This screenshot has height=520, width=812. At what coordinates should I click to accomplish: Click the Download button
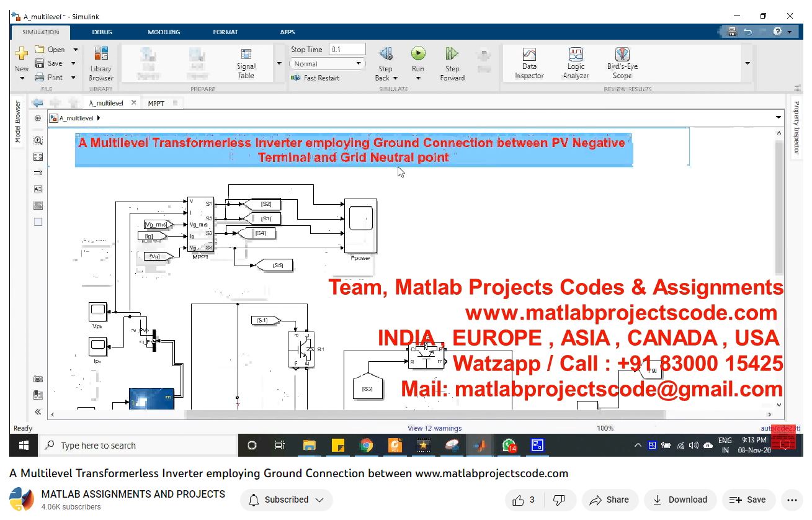tap(680, 500)
